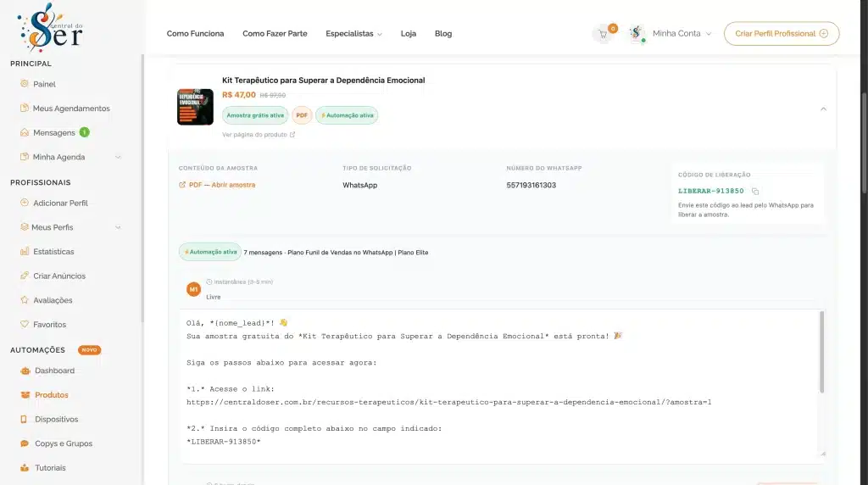Open Mensagens in the sidebar

click(x=53, y=133)
